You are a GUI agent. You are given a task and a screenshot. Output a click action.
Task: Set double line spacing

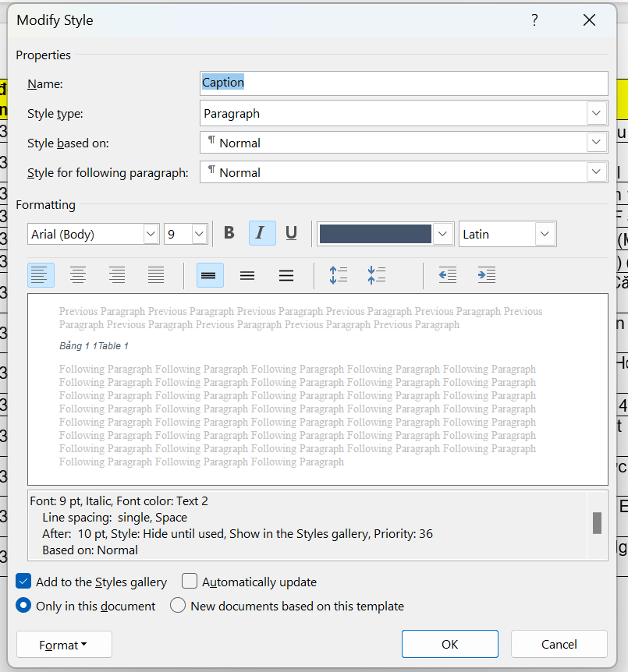tap(286, 275)
